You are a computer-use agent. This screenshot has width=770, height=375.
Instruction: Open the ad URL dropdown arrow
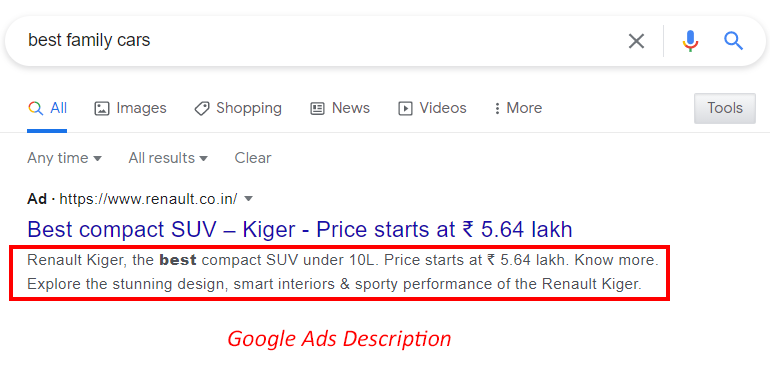point(248,199)
